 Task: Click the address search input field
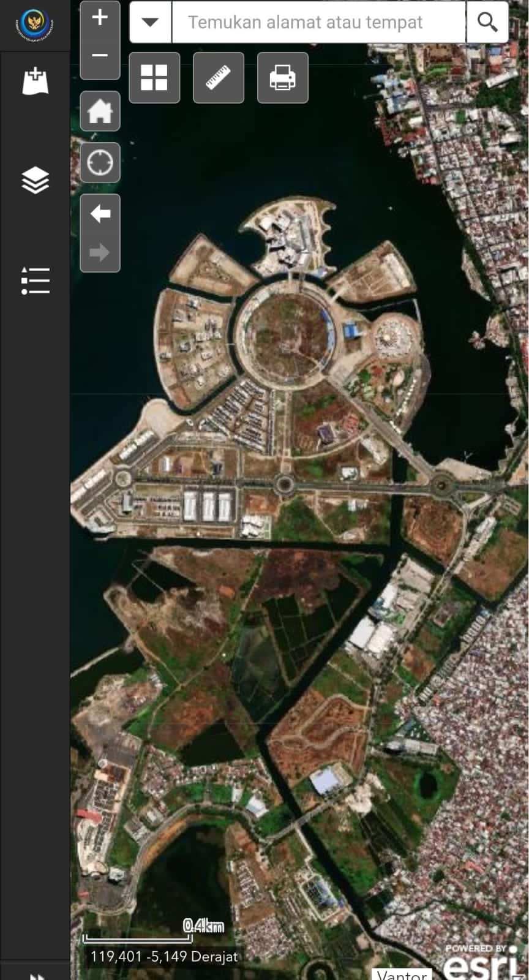pyautogui.click(x=319, y=22)
